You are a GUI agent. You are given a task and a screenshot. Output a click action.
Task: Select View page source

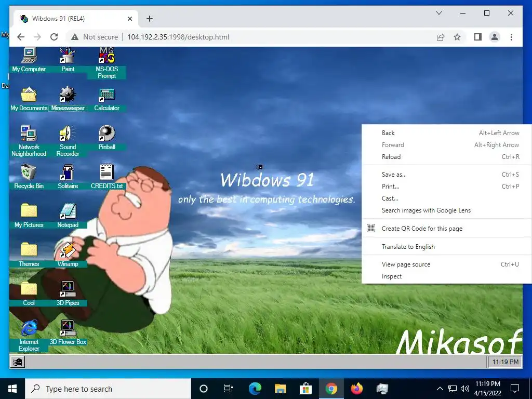point(446,264)
